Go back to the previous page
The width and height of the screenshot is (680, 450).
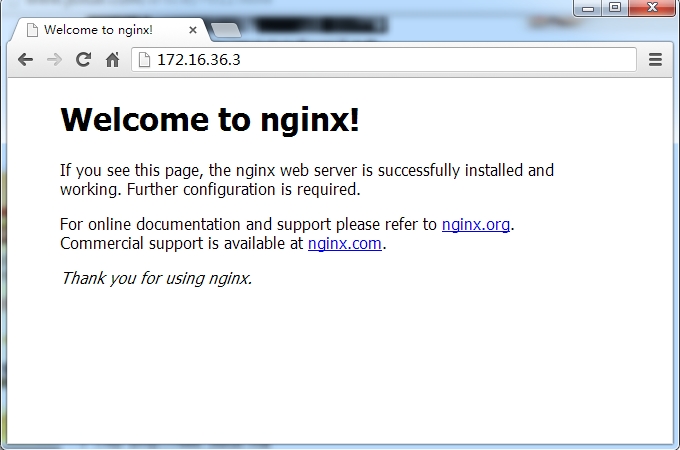(26, 59)
